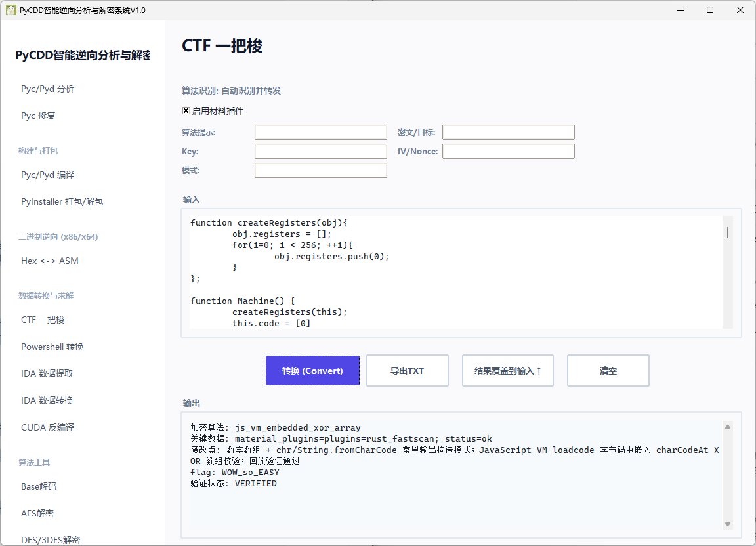
Task: Click the 构建与打包 section header
Action: tap(37, 150)
